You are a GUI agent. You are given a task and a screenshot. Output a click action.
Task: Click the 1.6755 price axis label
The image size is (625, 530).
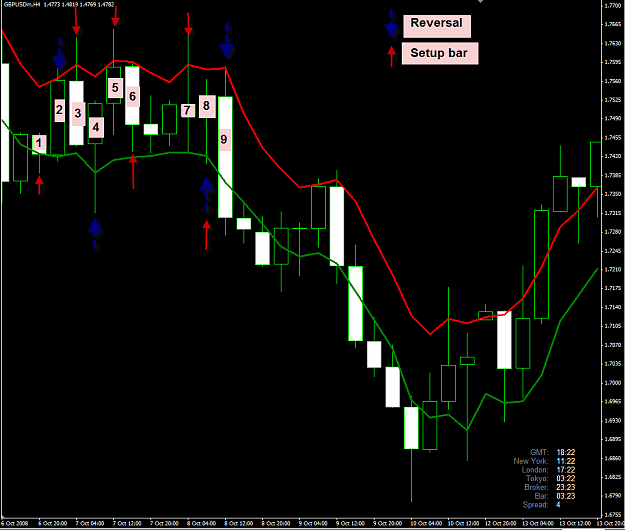click(613, 514)
